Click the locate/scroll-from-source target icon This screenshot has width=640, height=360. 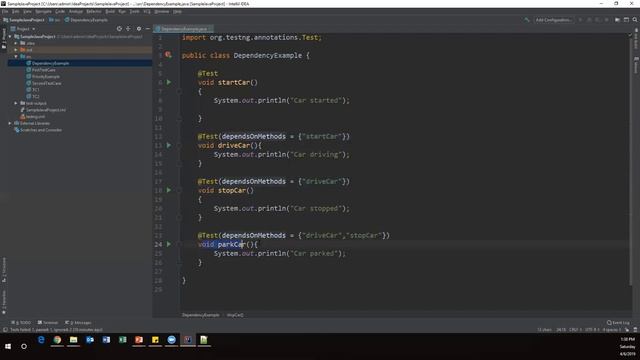[x=119, y=29]
